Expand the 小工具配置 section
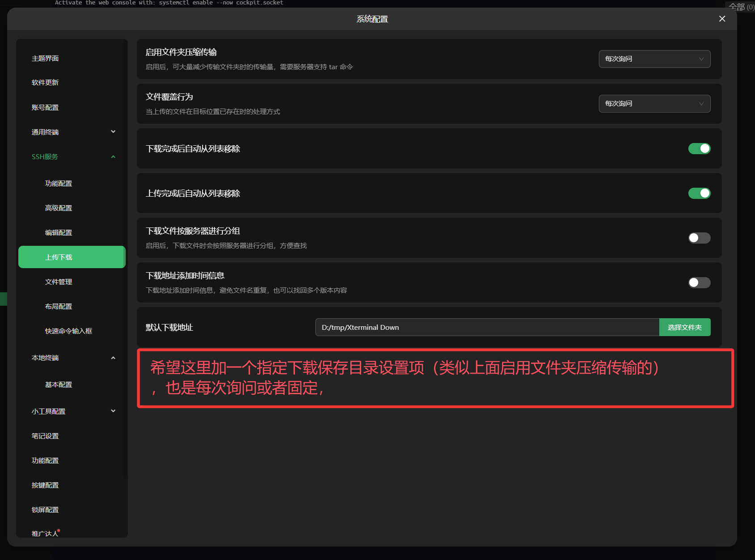The image size is (755, 560). (x=72, y=411)
